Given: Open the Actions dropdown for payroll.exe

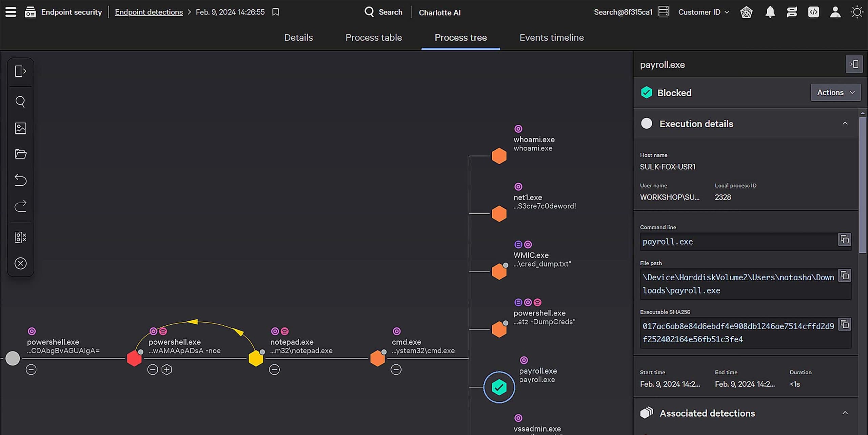Looking at the screenshot, I should (x=835, y=92).
